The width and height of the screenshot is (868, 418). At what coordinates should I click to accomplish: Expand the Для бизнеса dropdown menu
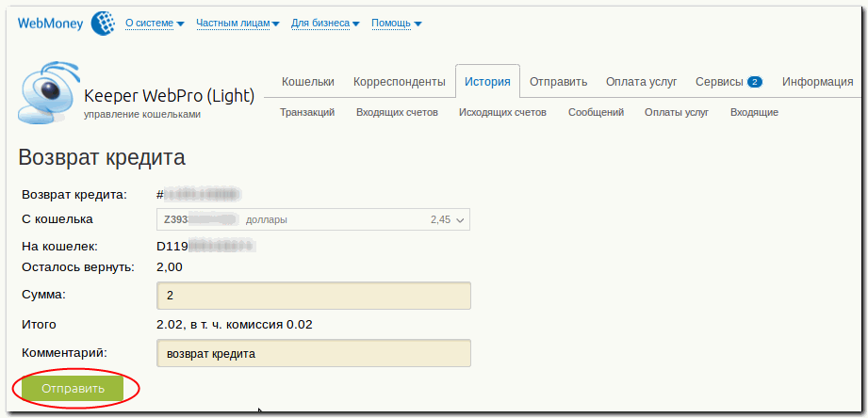[x=325, y=24]
